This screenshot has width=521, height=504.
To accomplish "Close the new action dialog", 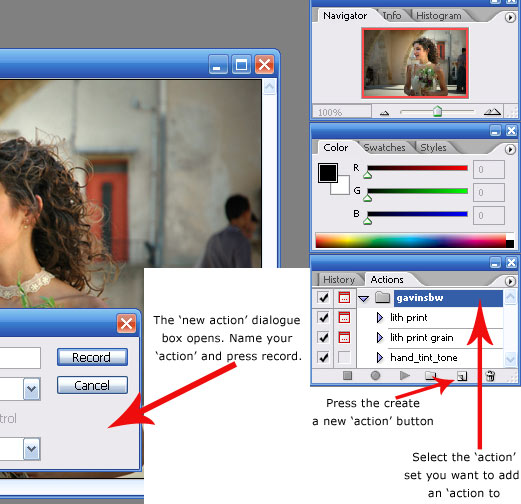I will point(126,323).
